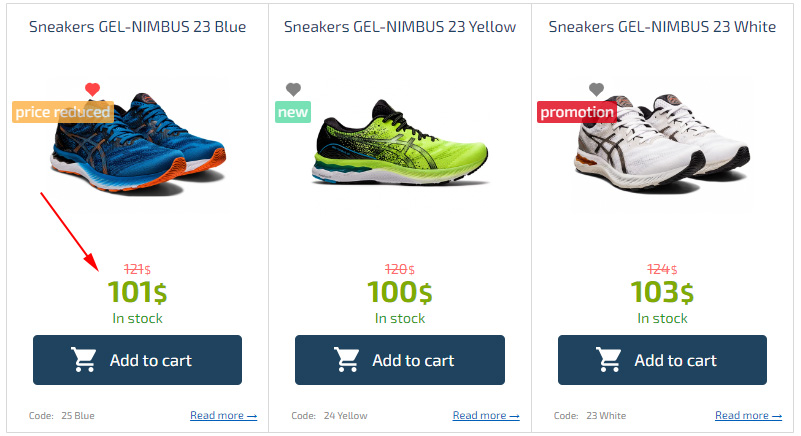Open Sneakers GEL-NIMBUS 23 White title
The width and height of the screenshot is (801, 436).
(x=662, y=26)
